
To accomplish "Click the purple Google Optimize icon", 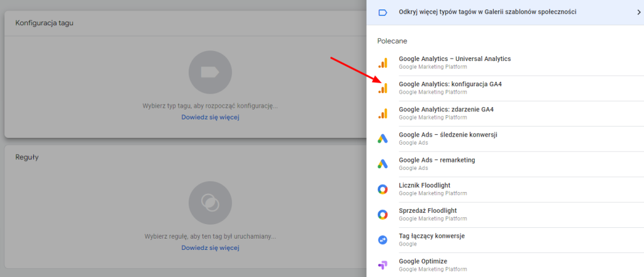I will [x=383, y=265].
